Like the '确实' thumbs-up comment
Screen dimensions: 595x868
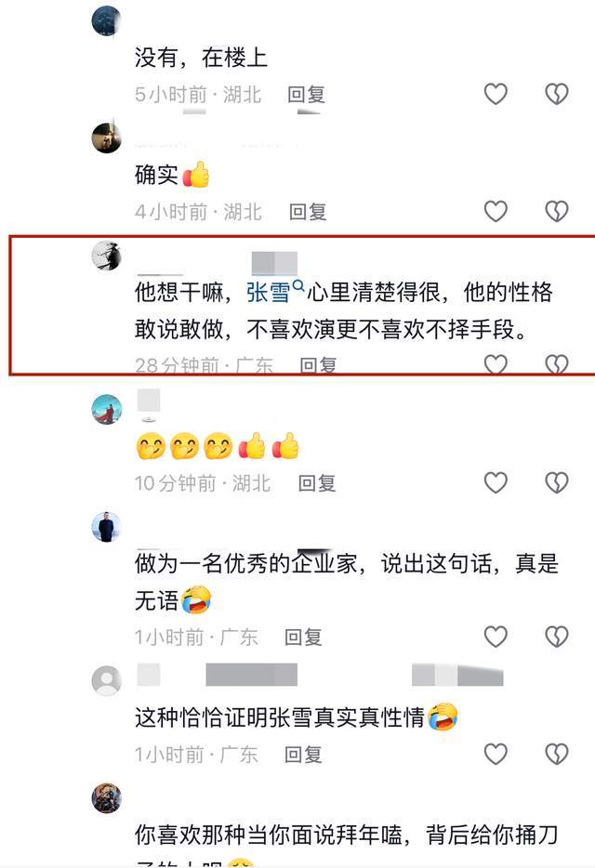click(x=496, y=211)
